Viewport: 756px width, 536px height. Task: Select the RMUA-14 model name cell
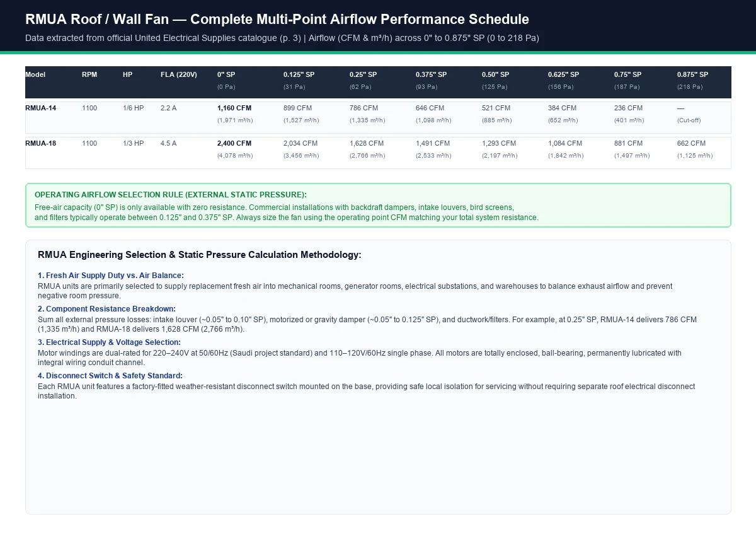[x=41, y=108]
